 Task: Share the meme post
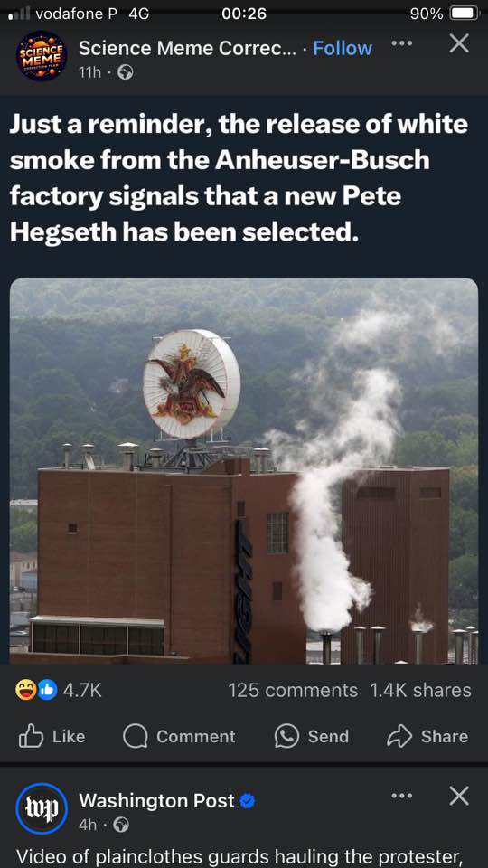coord(427,736)
